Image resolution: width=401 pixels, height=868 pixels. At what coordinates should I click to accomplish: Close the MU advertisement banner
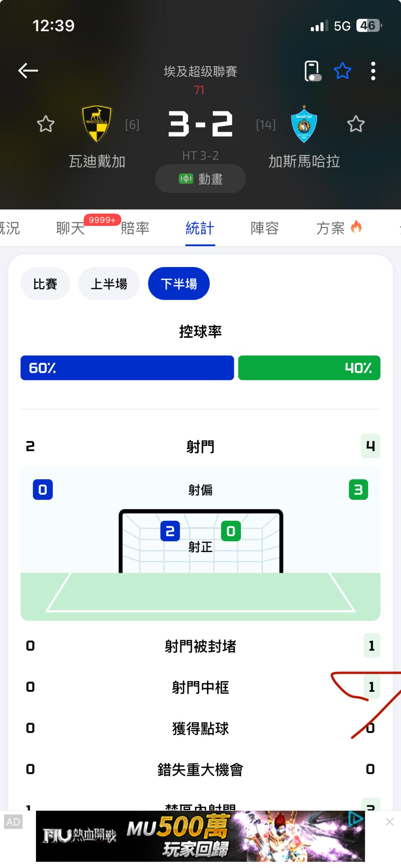[389, 822]
